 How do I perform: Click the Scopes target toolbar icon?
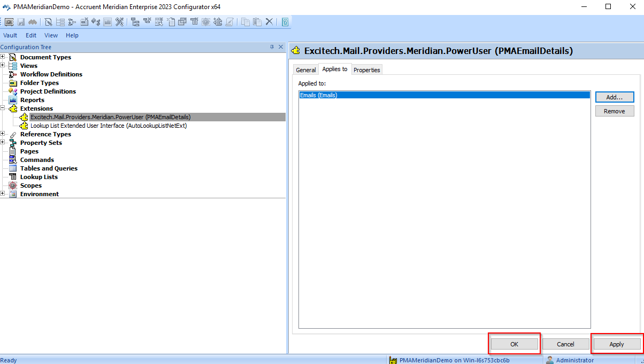click(x=206, y=22)
